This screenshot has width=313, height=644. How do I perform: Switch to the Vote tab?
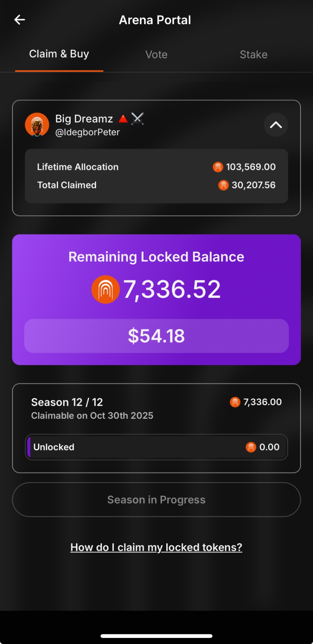(156, 55)
